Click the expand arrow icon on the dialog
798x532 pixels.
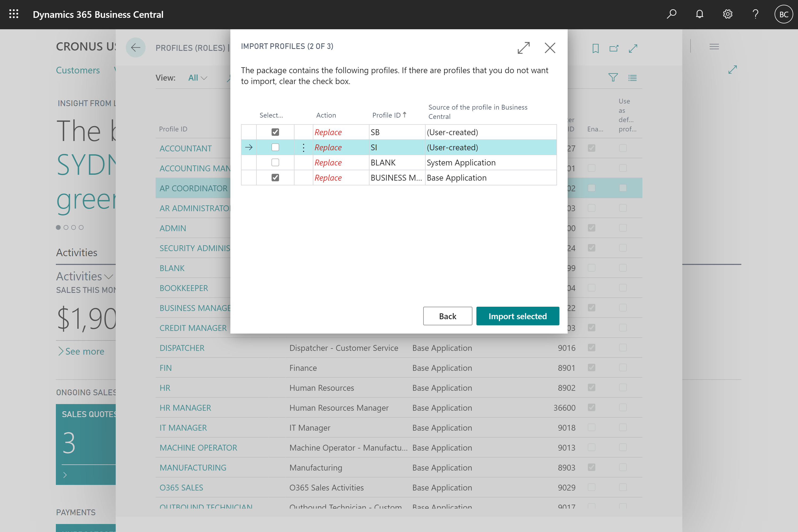point(523,49)
